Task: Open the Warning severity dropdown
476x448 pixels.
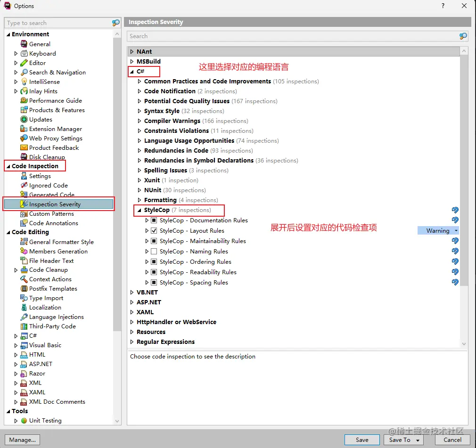Action: click(x=438, y=231)
